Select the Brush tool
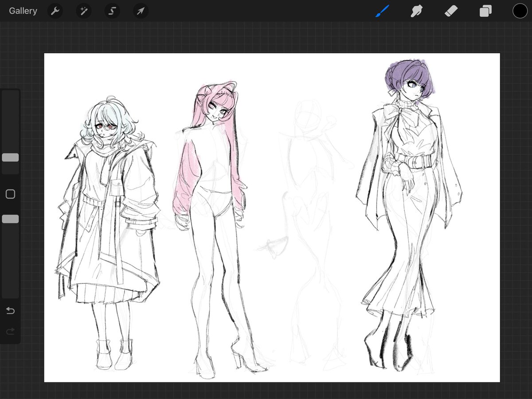The image size is (532, 399). coord(382,11)
